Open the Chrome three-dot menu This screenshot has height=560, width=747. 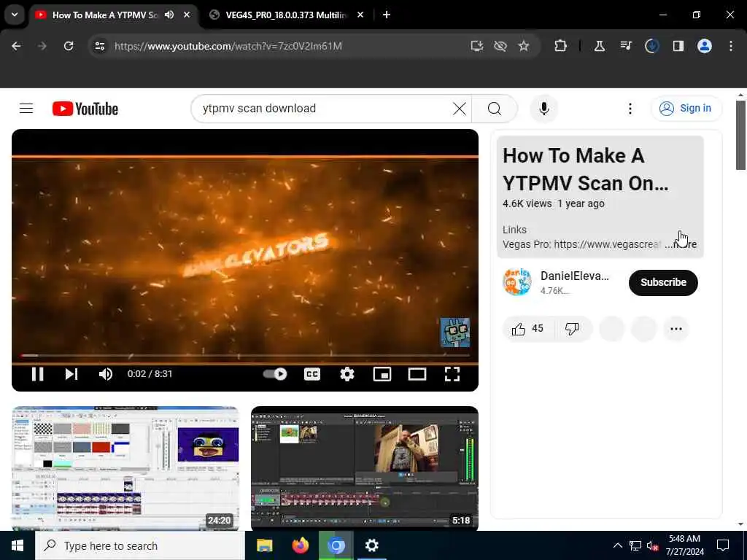tap(731, 46)
